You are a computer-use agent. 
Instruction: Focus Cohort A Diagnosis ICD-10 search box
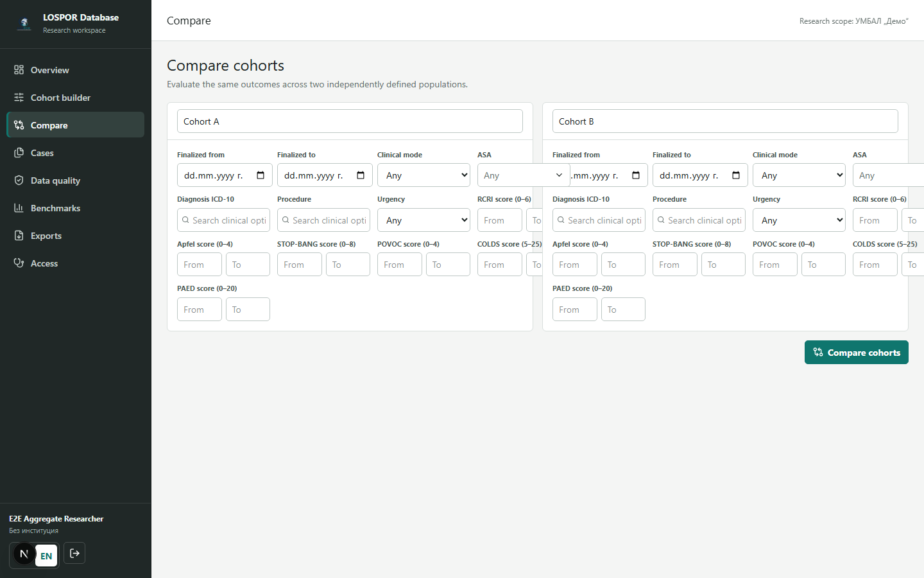coord(223,220)
